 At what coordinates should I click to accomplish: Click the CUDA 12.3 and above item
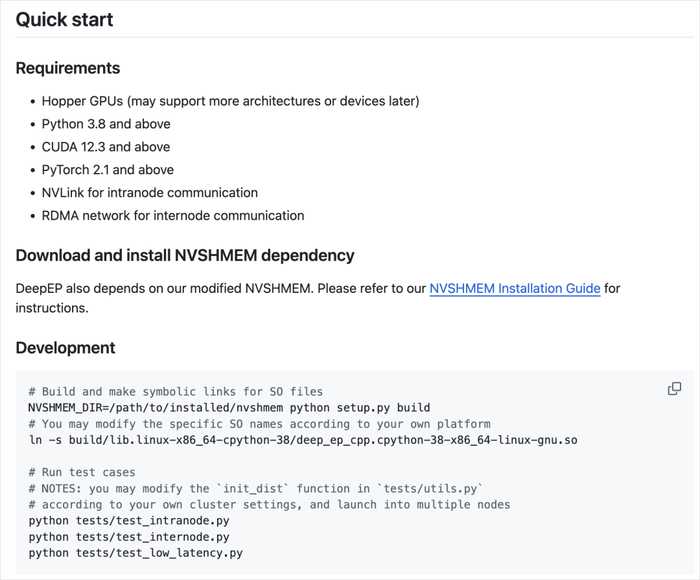(106, 147)
